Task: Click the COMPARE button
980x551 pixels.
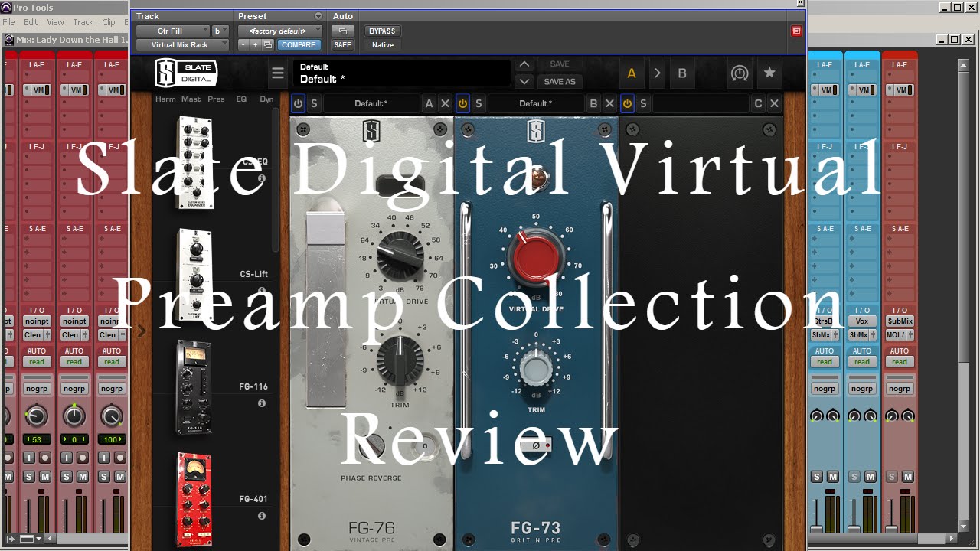Action: (x=299, y=45)
